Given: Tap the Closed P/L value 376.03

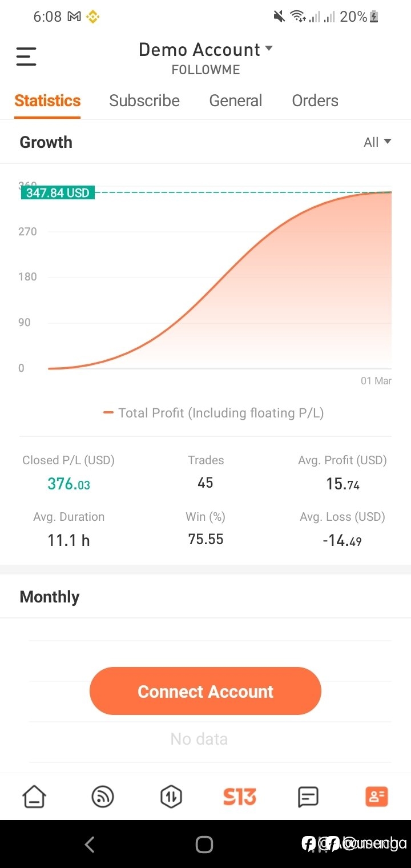Looking at the screenshot, I should click(x=68, y=484).
